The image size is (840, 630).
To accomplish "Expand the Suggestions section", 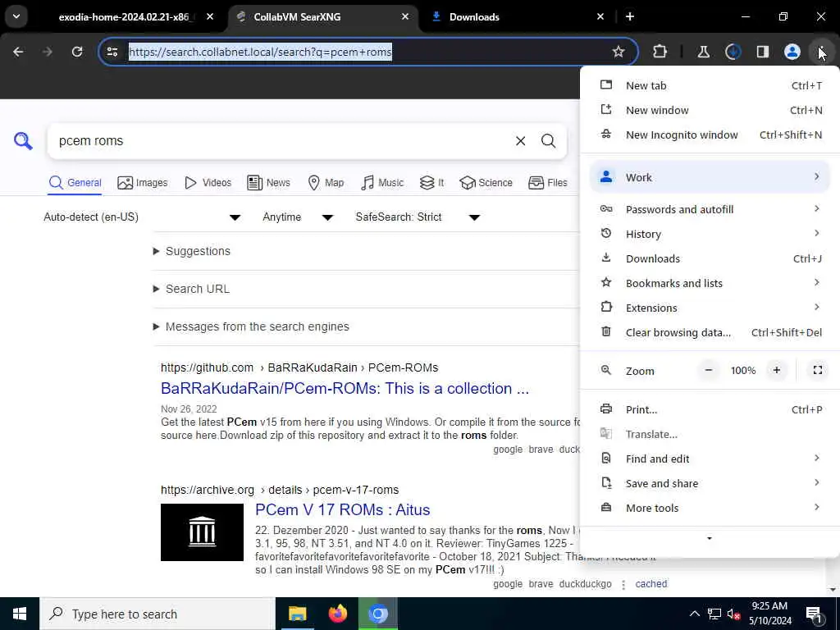I will (x=192, y=251).
